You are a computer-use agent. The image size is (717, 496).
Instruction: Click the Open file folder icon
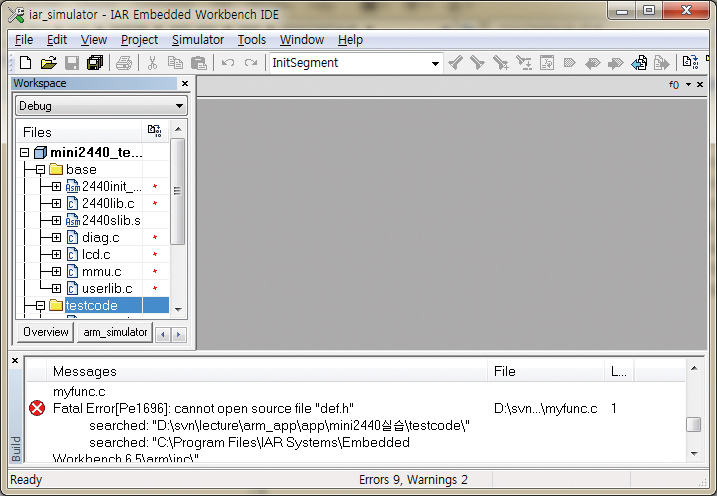point(48,63)
